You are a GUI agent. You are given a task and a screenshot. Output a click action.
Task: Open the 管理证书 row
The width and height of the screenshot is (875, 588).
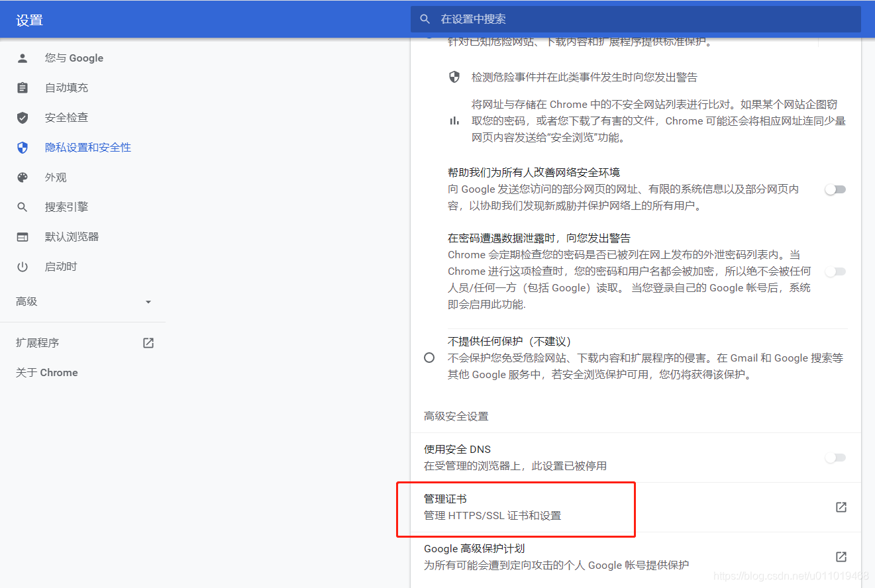point(636,507)
